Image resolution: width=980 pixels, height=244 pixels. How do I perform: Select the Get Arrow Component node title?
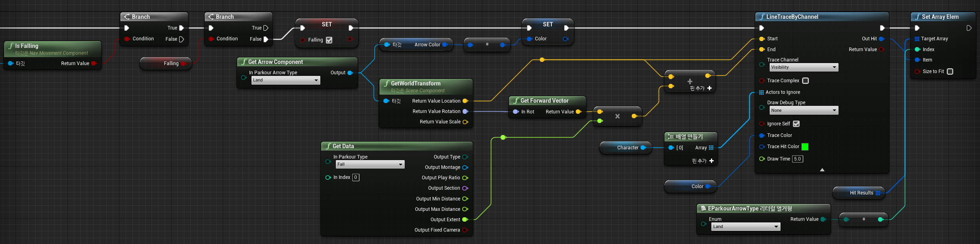pos(275,62)
